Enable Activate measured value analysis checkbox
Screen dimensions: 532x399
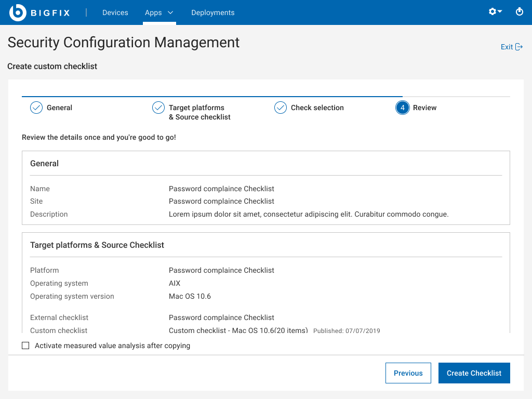tap(25, 345)
